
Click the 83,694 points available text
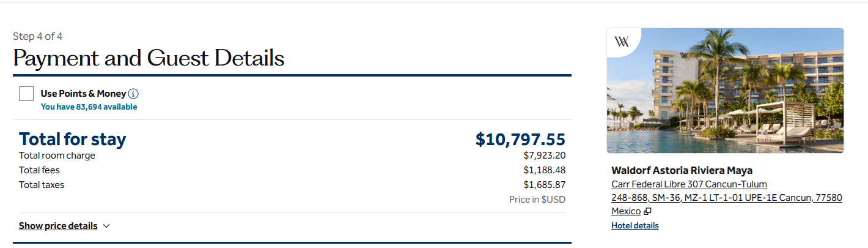(89, 107)
